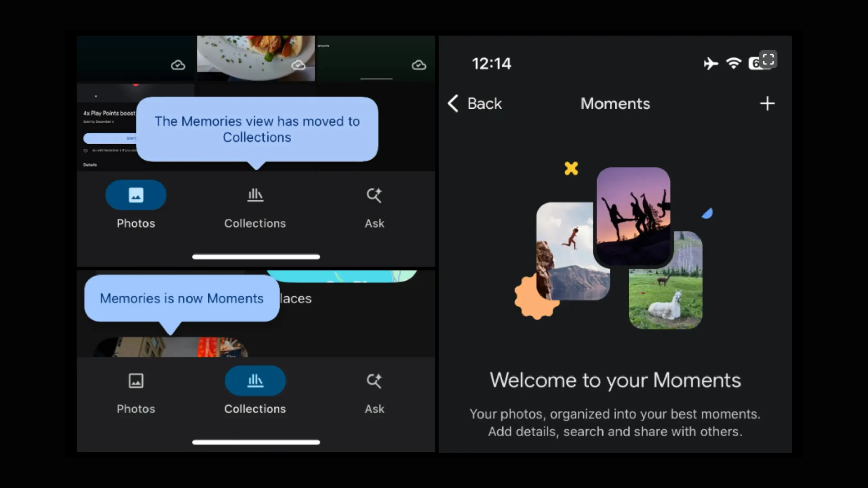The height and width of the screenshot is (488, 868).
Task: Click the Wi-Fi status icon
Action: coord(733,63)
